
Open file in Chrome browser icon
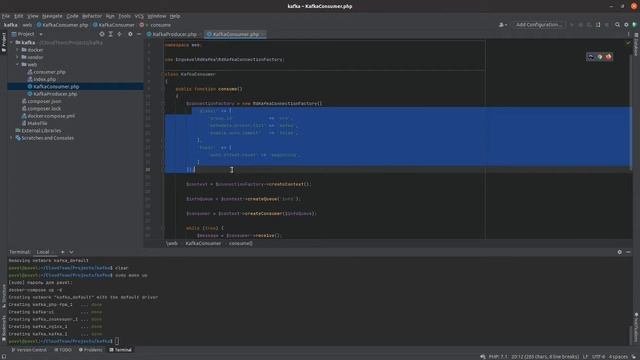pos(600,57)
